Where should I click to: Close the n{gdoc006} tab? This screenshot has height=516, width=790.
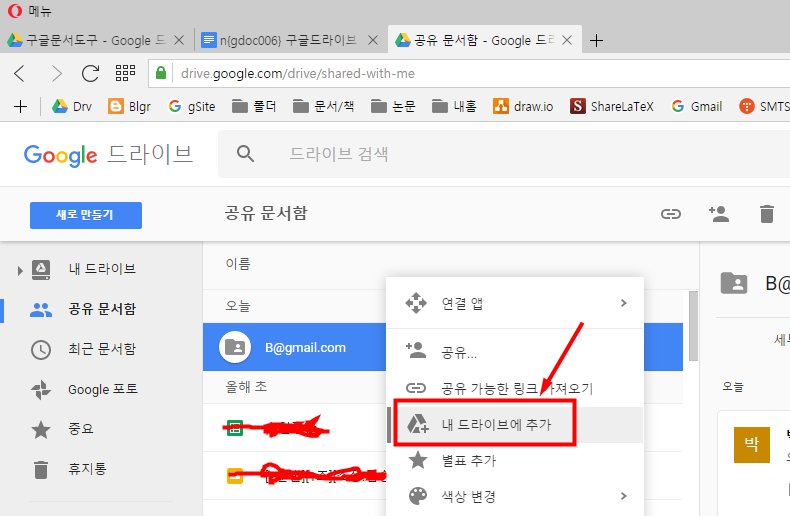click(x=373, y=40)
